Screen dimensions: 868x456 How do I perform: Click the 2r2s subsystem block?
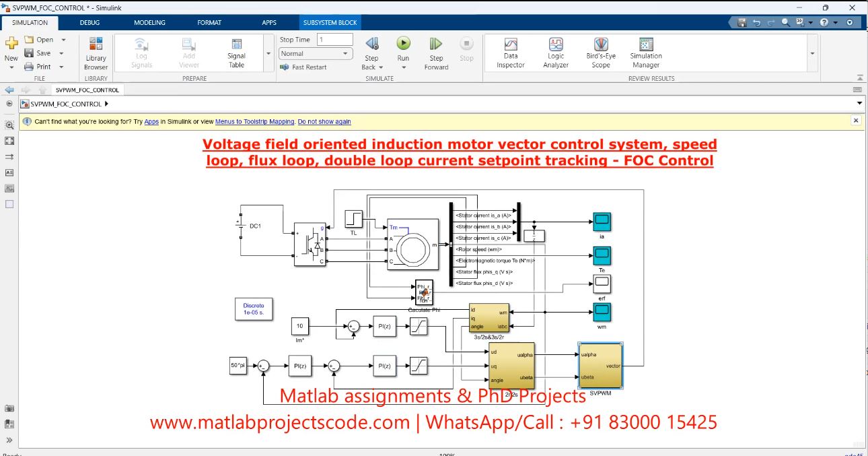coord(511,366)
